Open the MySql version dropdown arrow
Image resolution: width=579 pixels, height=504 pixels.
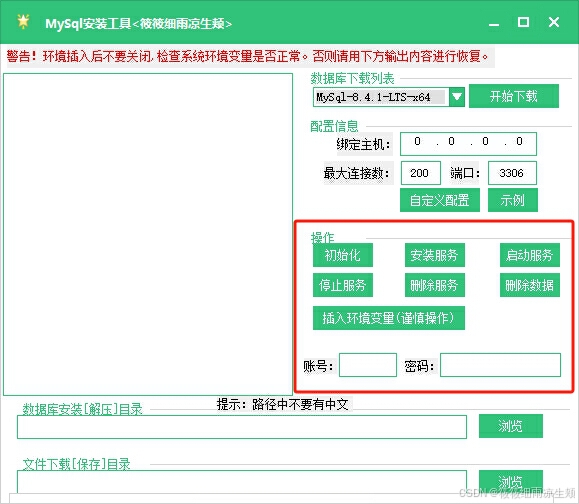click(457, 97)
